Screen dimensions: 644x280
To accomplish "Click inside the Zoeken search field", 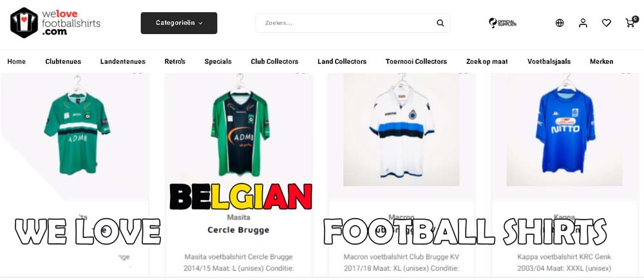I will pos(352,23).
